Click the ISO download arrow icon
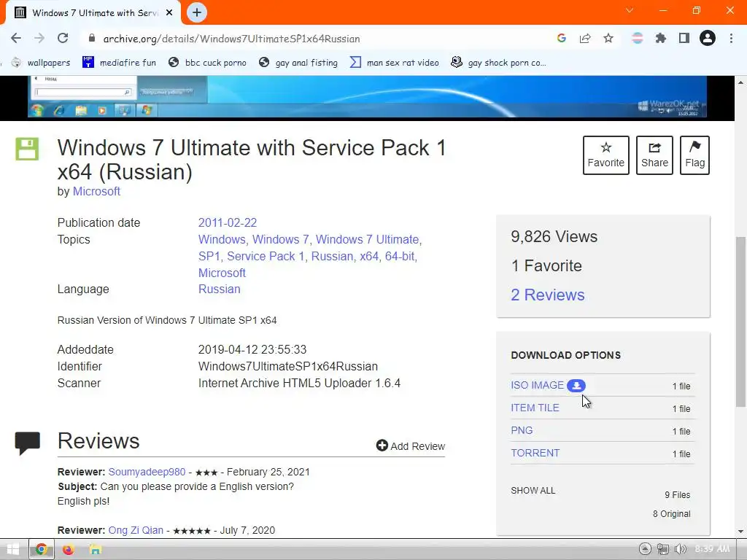Image resolution: width=747 pixels, height=560 pixels. tap(576, 386)
